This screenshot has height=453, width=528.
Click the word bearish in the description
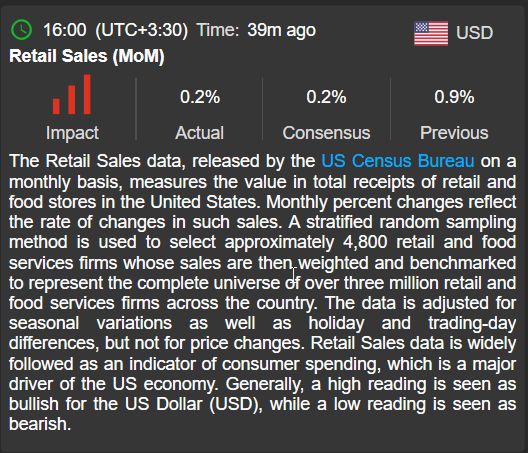point(38,424)
